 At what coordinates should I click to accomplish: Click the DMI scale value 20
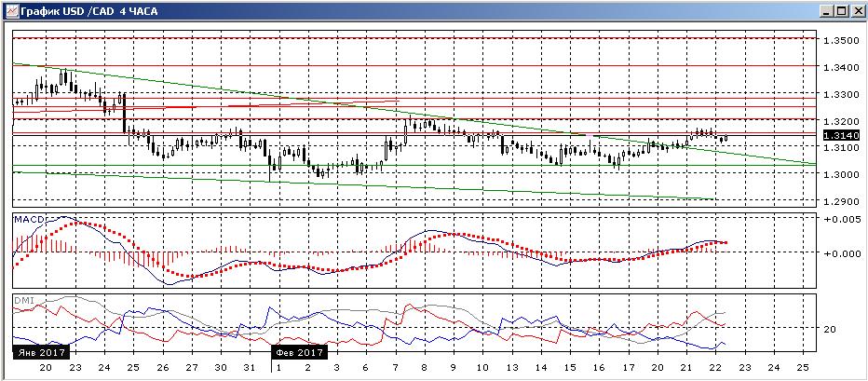(x=832, y=329)
